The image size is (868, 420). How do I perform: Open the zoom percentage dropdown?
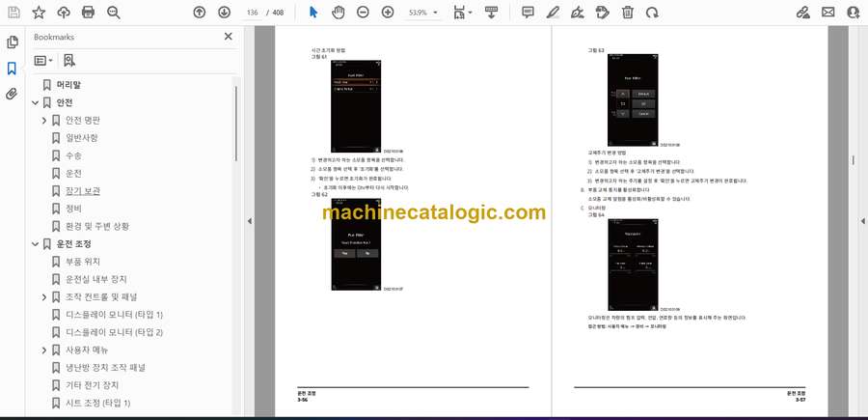(x=436, y=13)
